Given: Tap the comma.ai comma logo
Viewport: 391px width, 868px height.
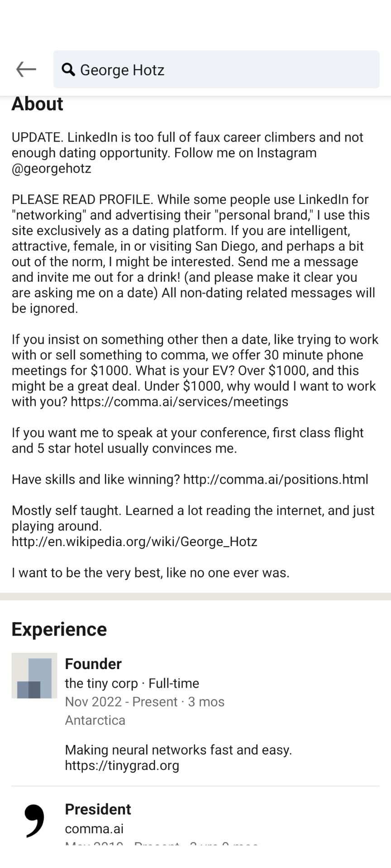Looking at the screenshot, I should point(34,821).
